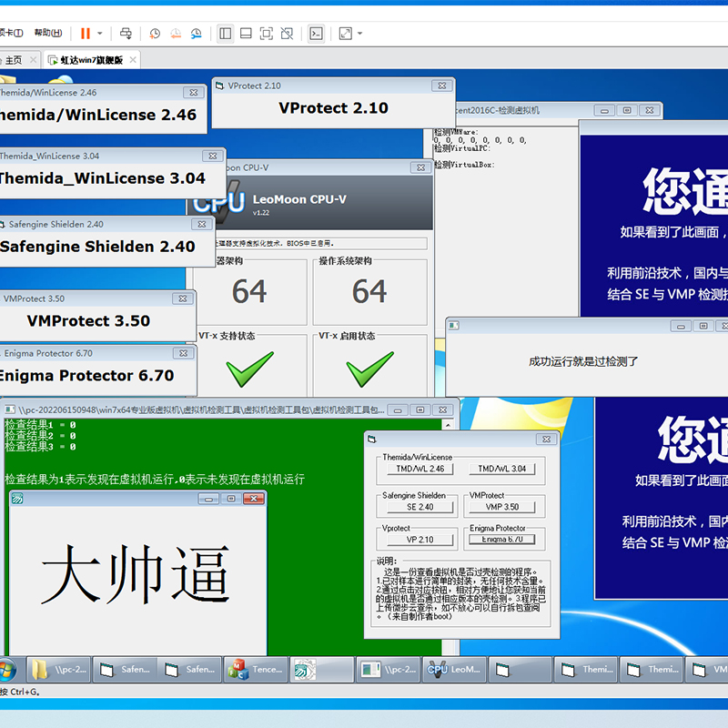Revert the VM to its snapshot

175,33
